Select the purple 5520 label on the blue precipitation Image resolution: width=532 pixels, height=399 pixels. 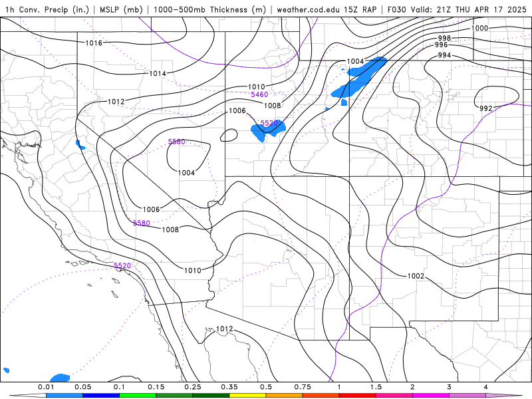coord(269,123)
